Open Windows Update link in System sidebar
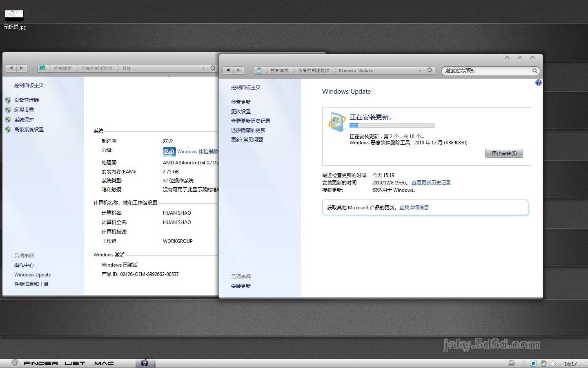 [x=33, y=275]
